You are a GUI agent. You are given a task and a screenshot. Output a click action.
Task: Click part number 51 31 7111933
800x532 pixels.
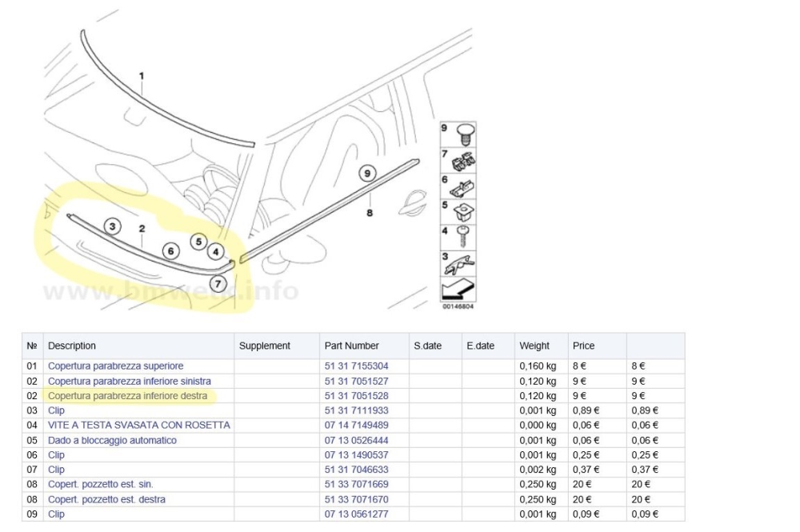coord(356,410)
